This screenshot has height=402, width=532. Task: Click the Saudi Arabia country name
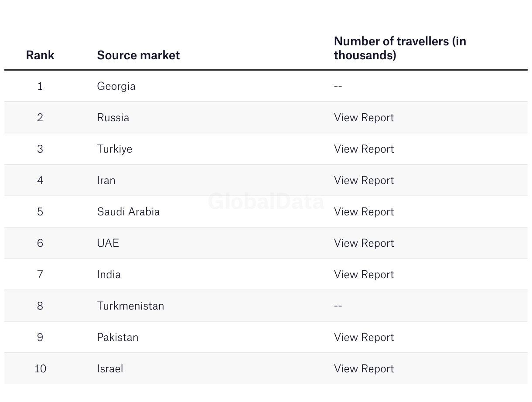(x=128, y=212)
